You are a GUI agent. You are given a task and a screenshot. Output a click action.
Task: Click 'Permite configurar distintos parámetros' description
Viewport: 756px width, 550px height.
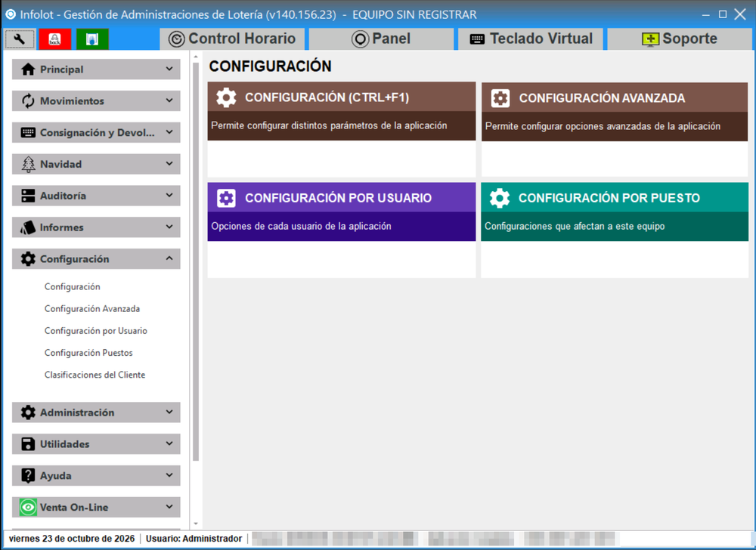[329, 125]
